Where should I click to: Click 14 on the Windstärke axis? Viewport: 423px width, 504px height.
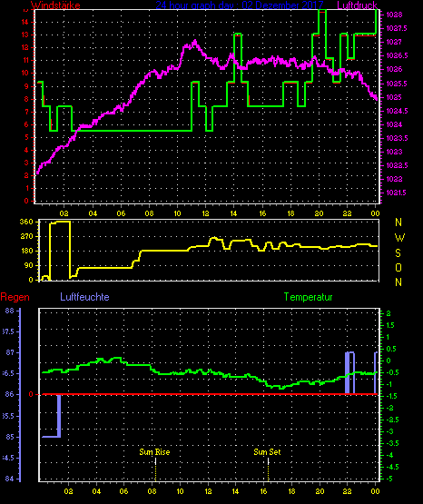pos(25,22)
